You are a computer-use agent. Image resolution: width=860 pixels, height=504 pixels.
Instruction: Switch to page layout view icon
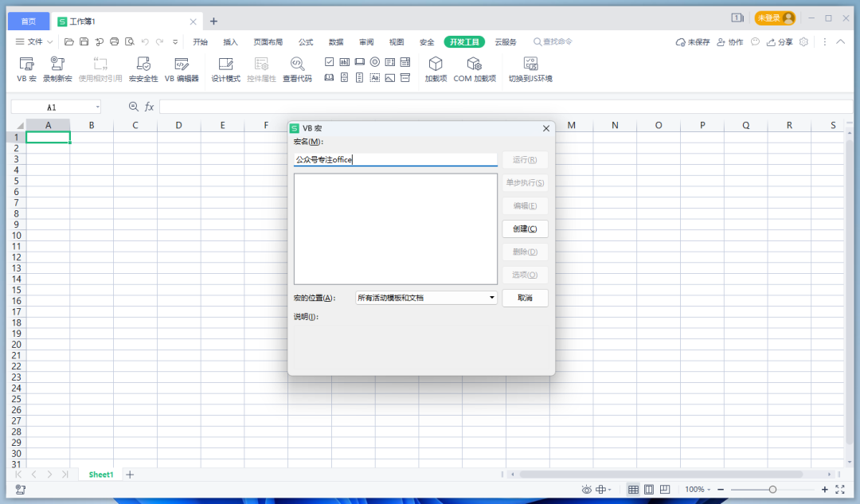tap(649, 489)
